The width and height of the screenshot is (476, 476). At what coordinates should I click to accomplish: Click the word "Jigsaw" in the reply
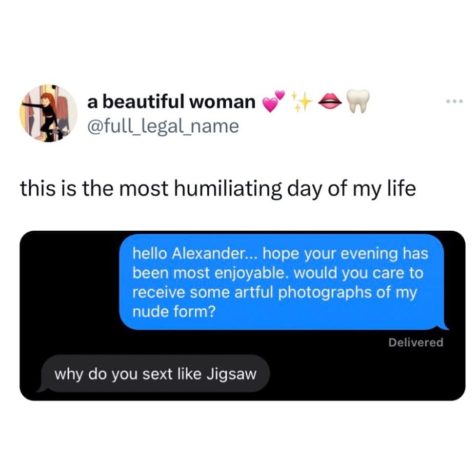[x=232, y=374]
